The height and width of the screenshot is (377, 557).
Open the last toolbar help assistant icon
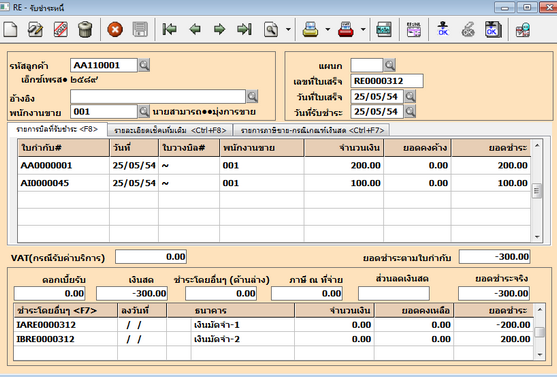(523, 30)
